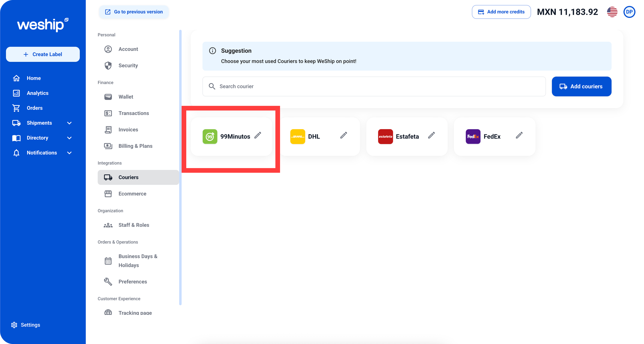Image resolution: width=644 pixels, height=344 pixels.
Task: Click Estafeta edit pencil icon
Action: pos(431,135)
